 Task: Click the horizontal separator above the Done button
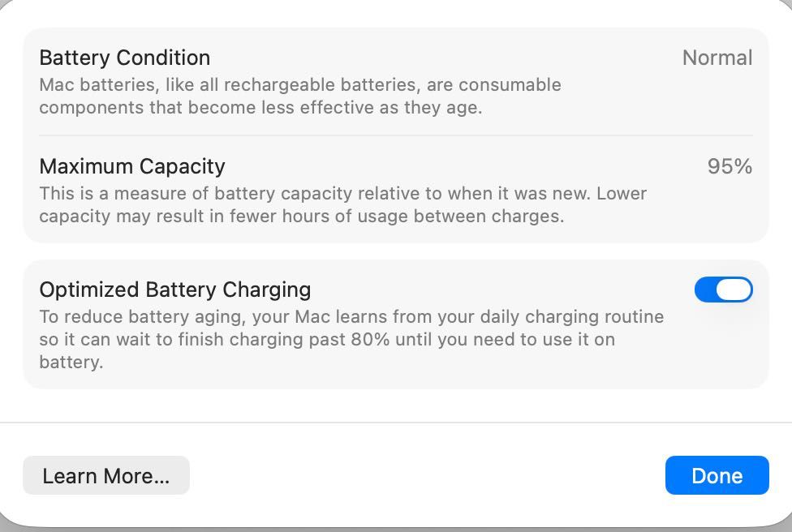point(396,423)
